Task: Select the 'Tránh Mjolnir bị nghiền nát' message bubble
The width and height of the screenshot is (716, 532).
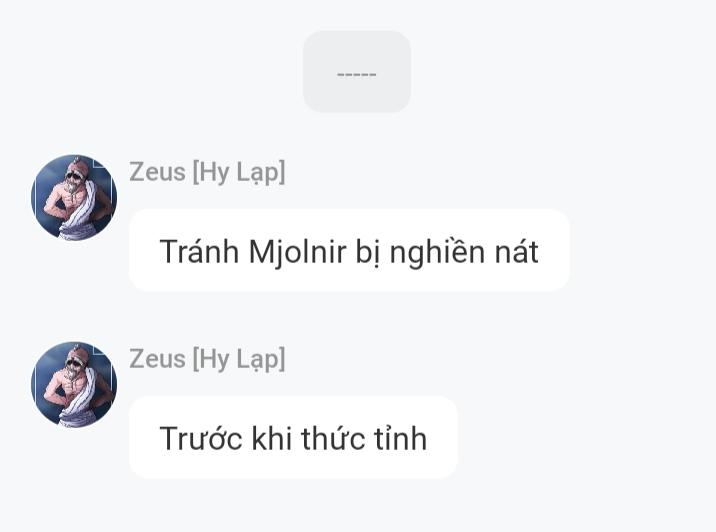Action: pyautogui.click(x=349, y=250)
